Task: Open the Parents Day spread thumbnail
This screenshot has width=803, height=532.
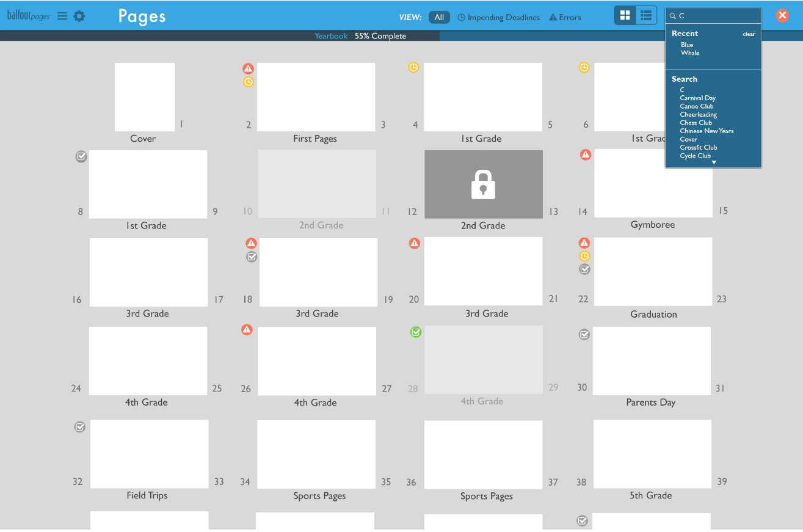Action: coord(652,361)
